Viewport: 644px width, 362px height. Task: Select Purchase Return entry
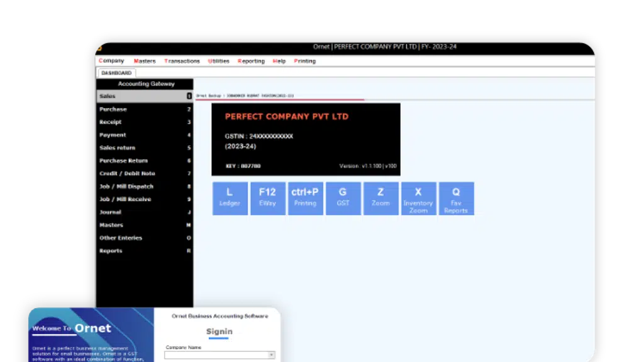(x=145, y=160)
